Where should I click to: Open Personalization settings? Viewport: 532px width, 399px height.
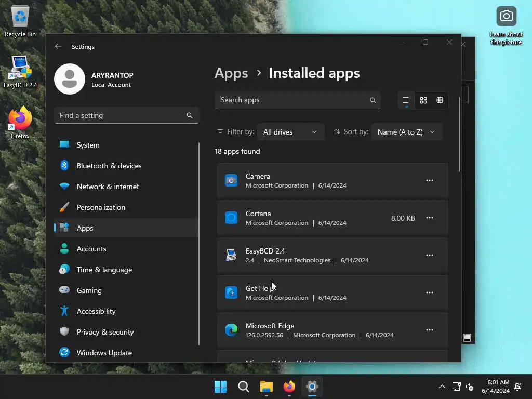pos(126,207)
